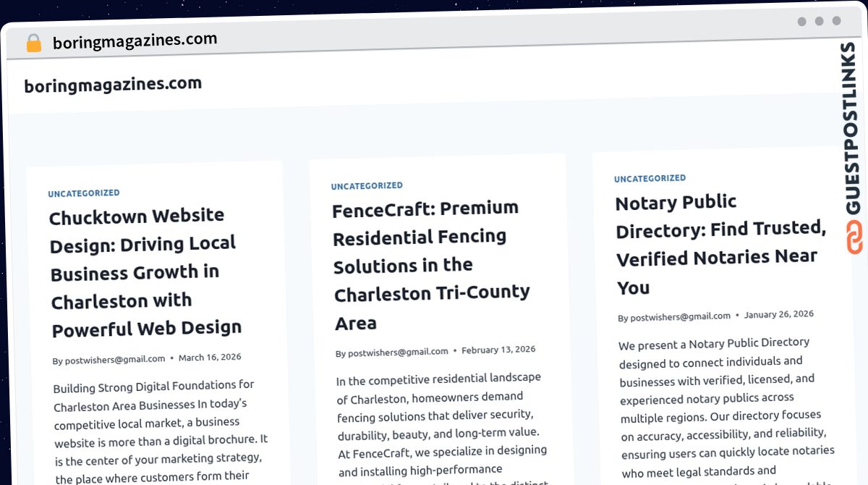The width and height of the screenshot is (868, 485).
Task: Open the boringmagazines.com site title link
Action: [x=113, y=85]
